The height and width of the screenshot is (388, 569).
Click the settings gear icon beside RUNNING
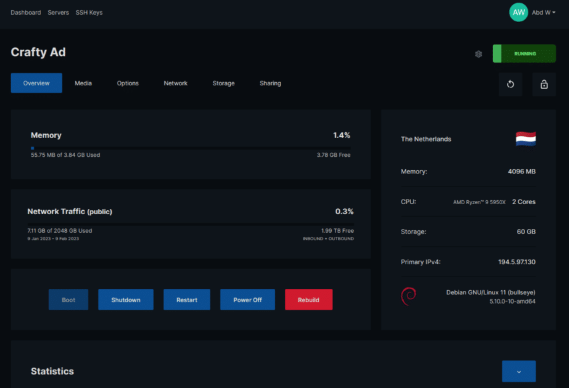478,54
